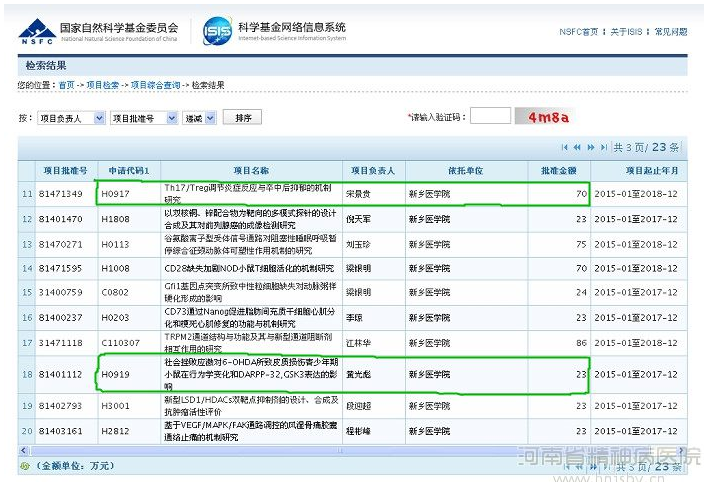Select approval number 31400759
Viewport: 707px width, 482px height.
pos(60,292)
